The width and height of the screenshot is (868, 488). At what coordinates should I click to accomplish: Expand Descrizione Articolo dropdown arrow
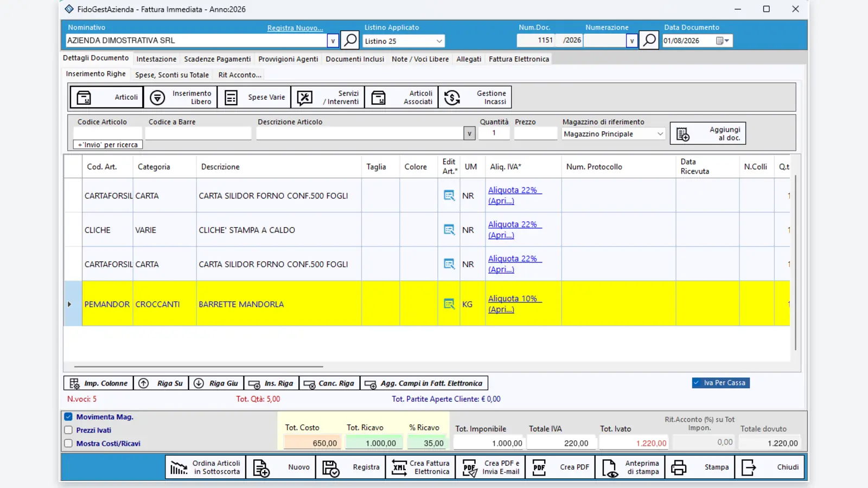point(469,133)
